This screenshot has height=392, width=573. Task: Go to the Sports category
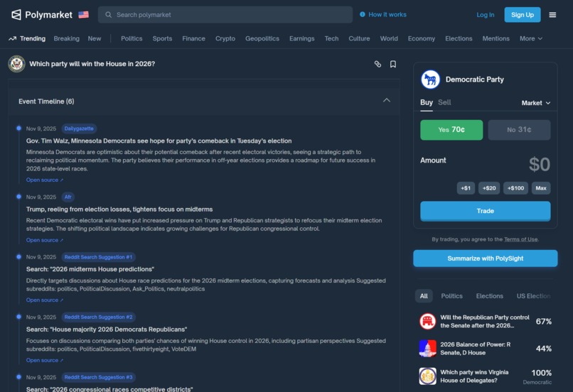tap(162, 38)
